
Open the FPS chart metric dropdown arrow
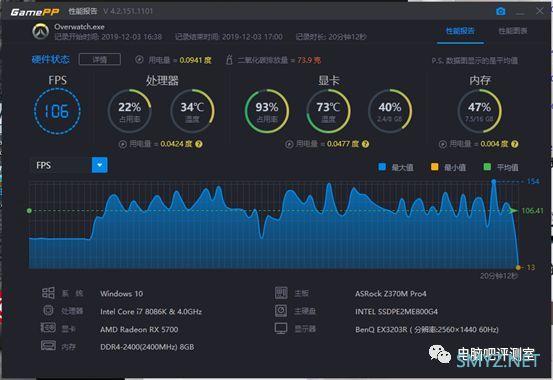tap(100, 165)
